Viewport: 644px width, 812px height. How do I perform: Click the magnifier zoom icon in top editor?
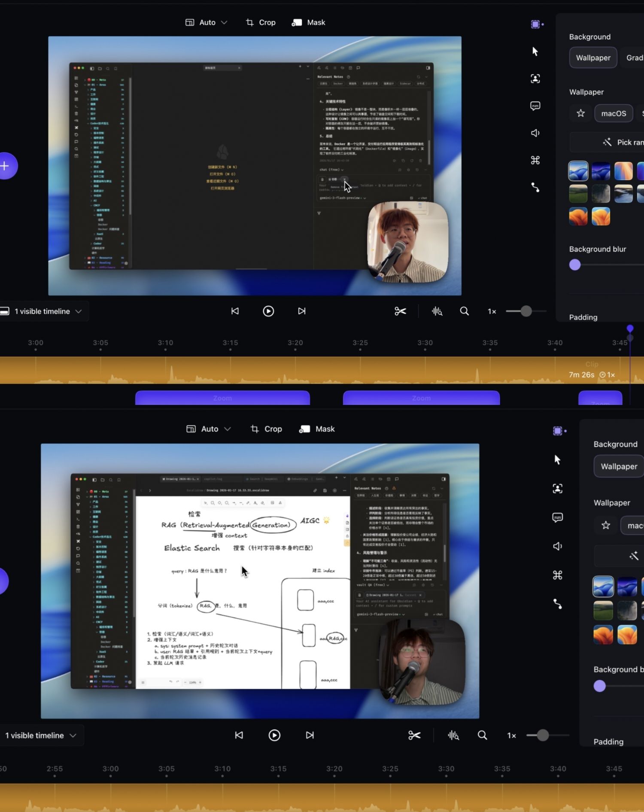(x=464, y=311)
